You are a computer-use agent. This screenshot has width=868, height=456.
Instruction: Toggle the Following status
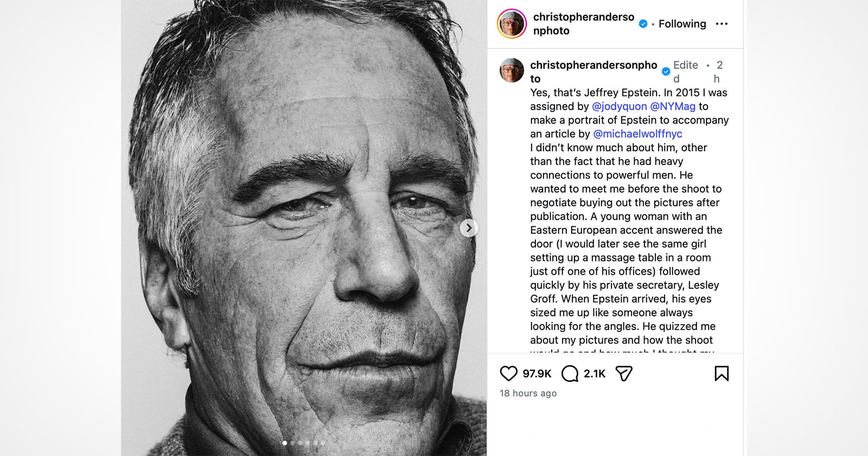point(682,24)
